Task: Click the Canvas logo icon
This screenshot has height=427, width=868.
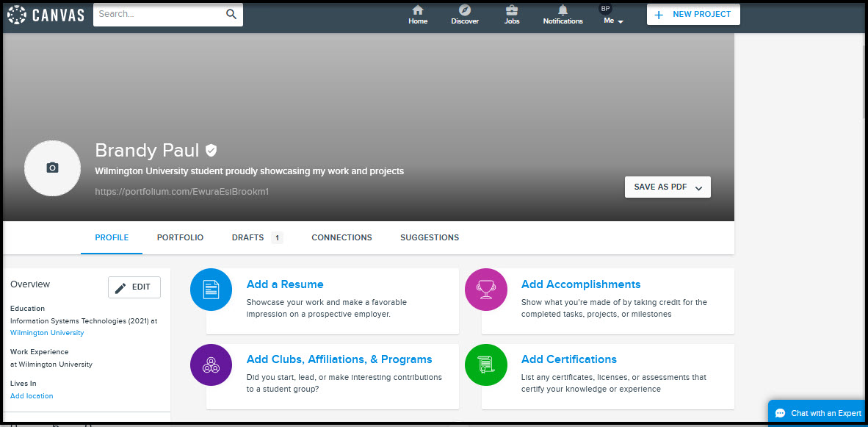Action: [x=17, y=15]
